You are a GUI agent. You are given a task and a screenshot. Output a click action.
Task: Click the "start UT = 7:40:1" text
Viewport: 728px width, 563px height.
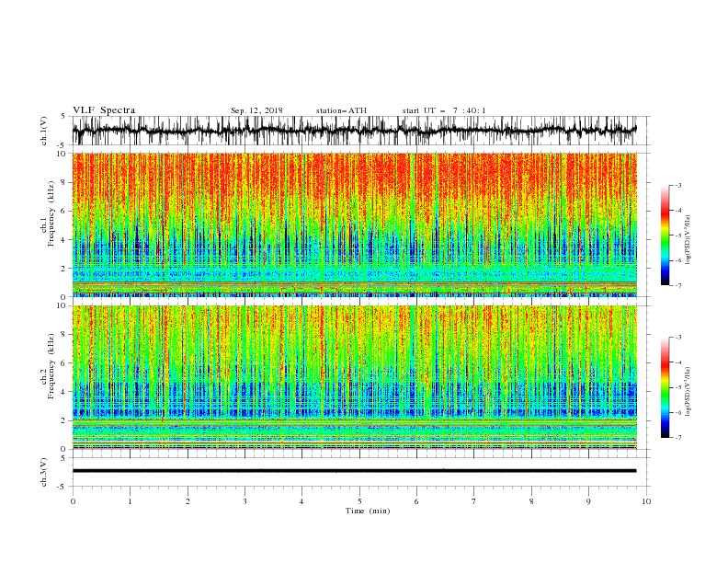click(x=444, y=110)
